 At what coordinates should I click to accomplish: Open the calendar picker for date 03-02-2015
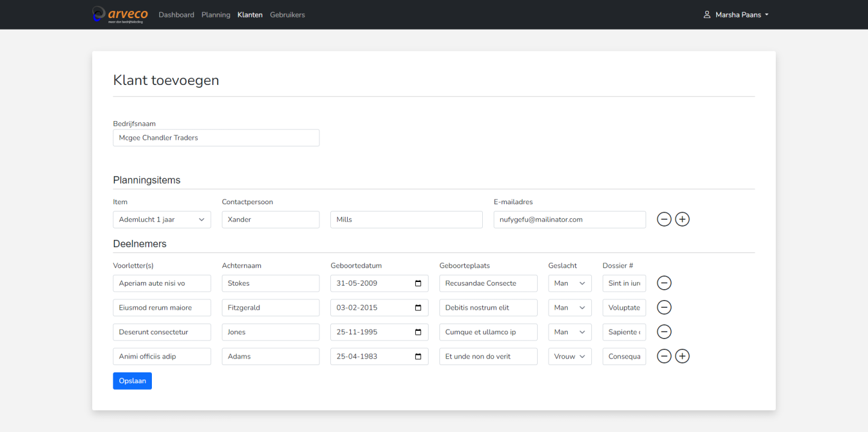tap(418, 307)
